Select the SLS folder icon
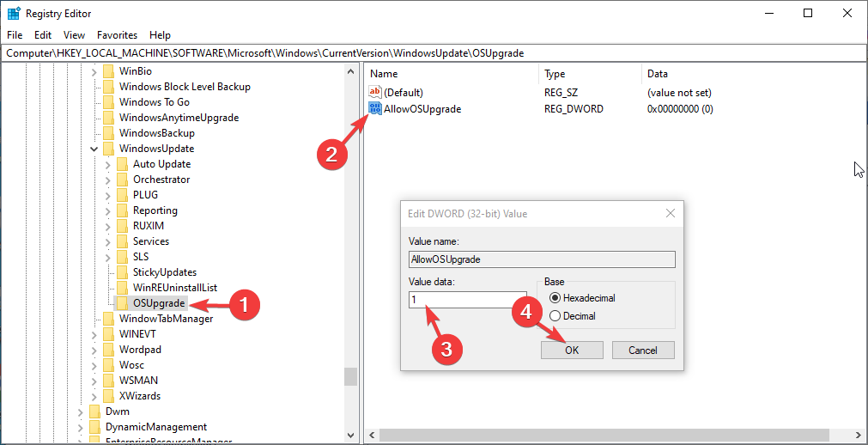This screenshot has width=868, height=445. 123,257
